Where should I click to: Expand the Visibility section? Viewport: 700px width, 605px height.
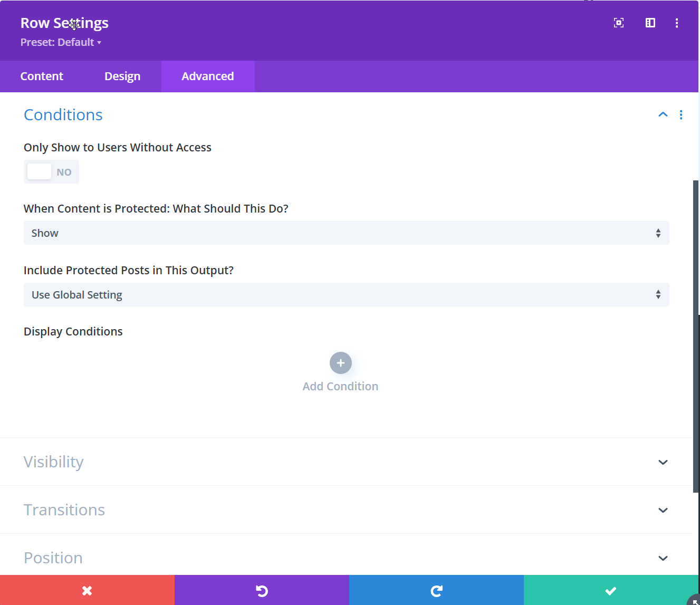click(x=663, y=462)
